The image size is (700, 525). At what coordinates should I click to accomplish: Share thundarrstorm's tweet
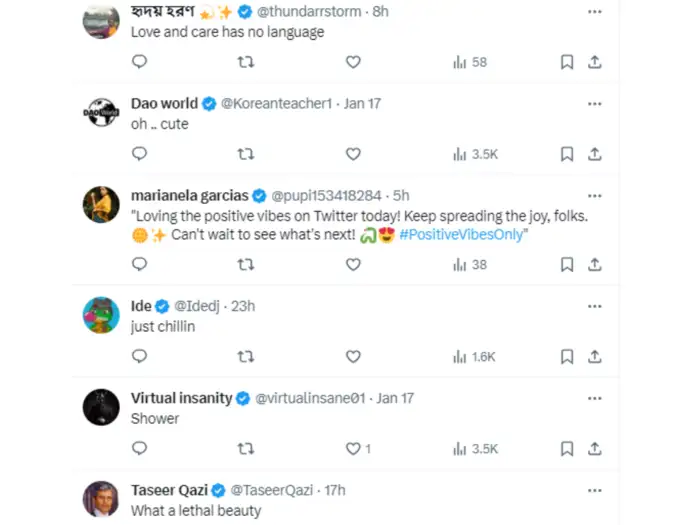pyautogui.click(x=595, y=62)
